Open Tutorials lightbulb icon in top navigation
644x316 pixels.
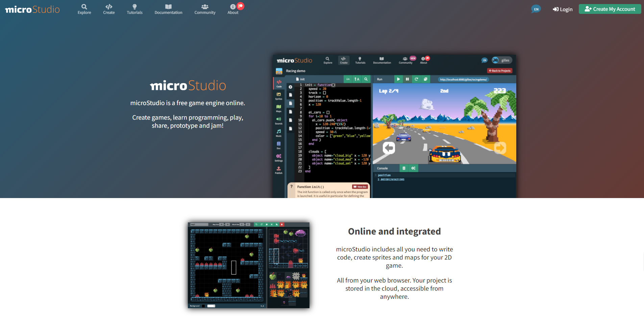point(134,7)
